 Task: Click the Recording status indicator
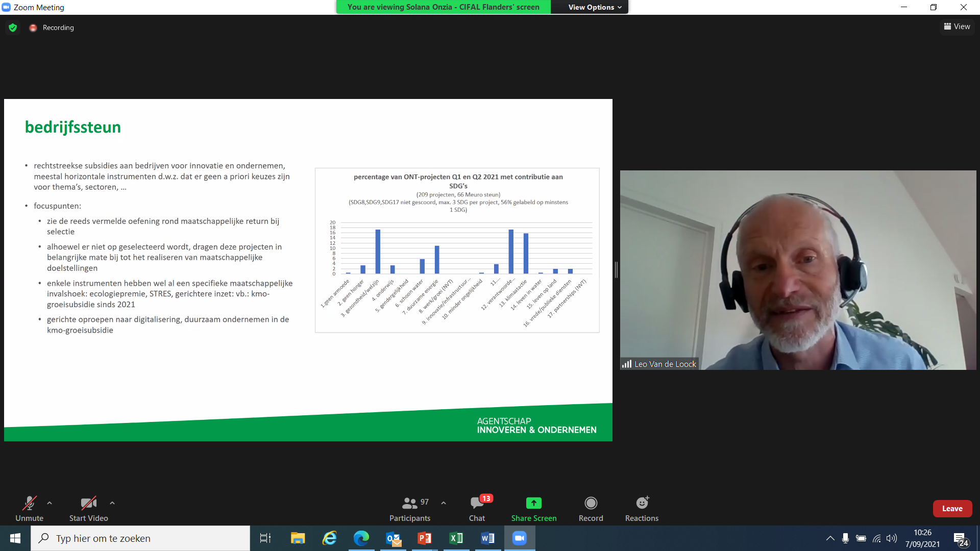(x=52, y=28)
